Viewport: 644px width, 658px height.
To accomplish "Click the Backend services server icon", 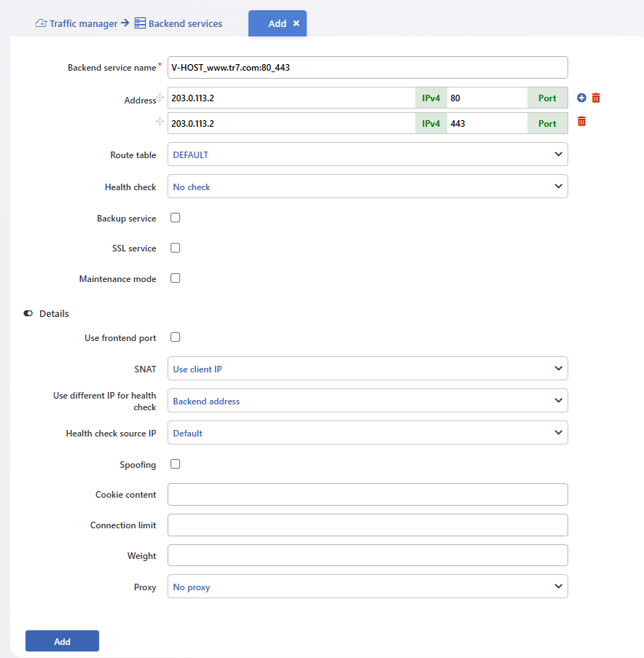I will tap(140, 23).
